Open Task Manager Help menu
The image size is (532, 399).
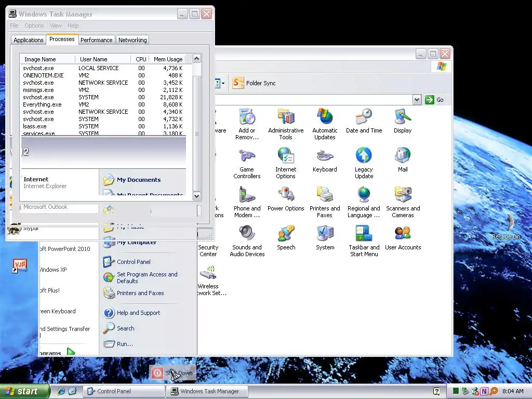[x=73, y=25]
